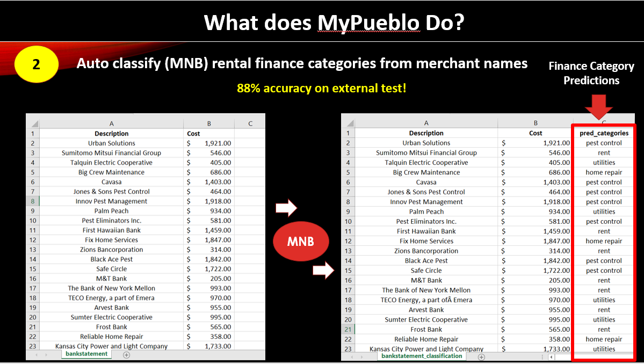Select Cavasa cell in classification sheet
This screenshot has width=644, height=364.
click(426, 182)
